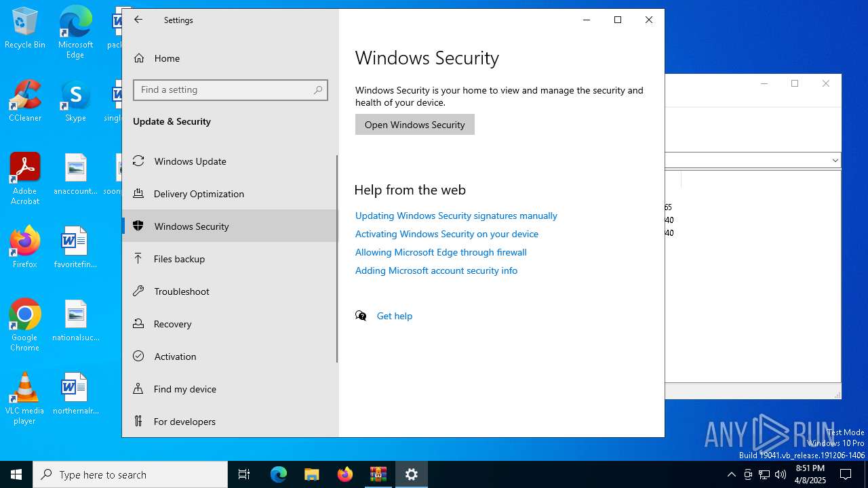868x488 pixels.
Task: Click the Files backup arrow icon
Action: 138,259
